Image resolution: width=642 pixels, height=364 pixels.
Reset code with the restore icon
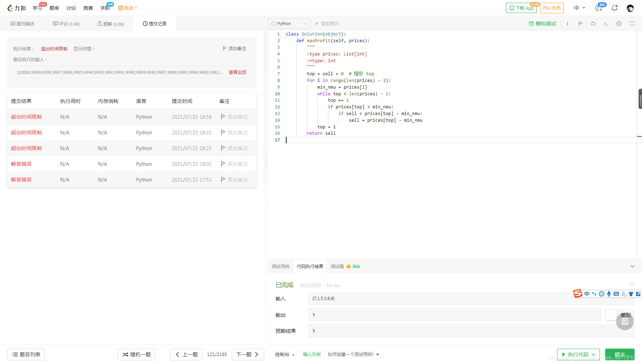coord(593,24)
